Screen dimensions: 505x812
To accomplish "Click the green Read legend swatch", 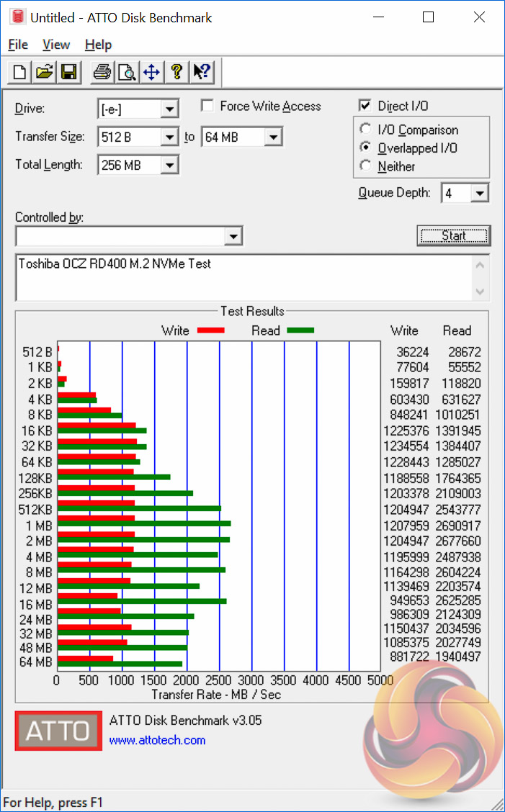I will pyautogui.click(x=300, y=330).
